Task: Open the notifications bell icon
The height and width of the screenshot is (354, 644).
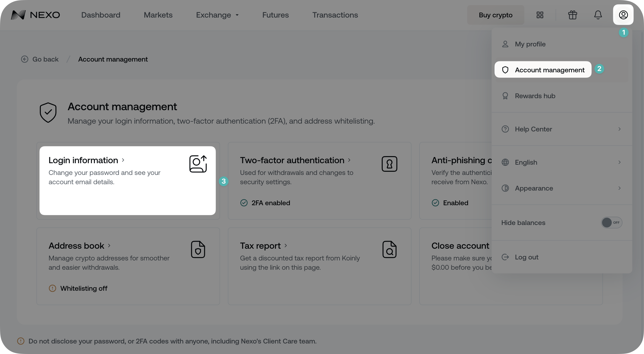Action: point(598,15)
